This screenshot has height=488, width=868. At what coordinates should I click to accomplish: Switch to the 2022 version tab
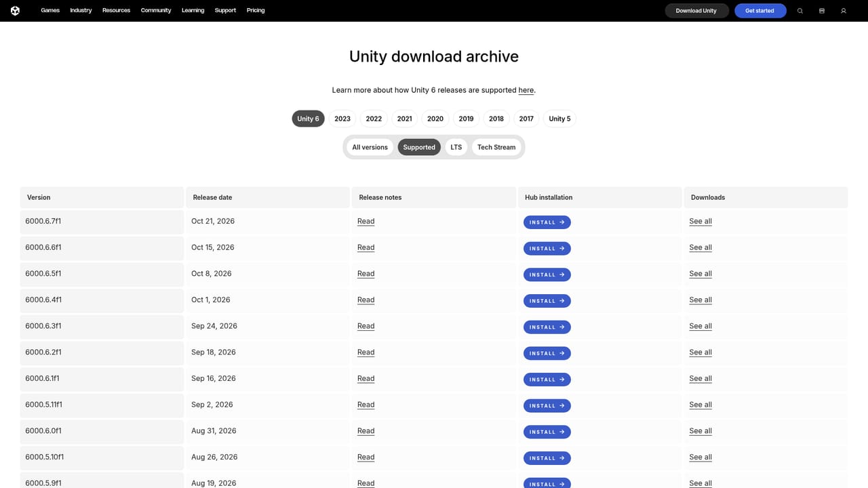[x=374, y=119]
